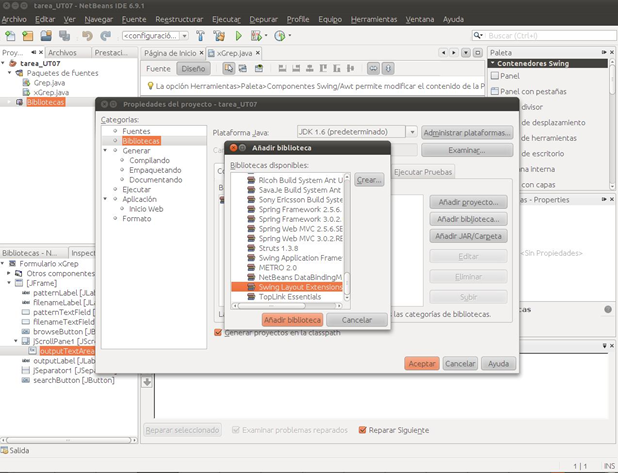Viewport: 618px width, 473px height.
Task: Click the Añadir biblioteca confirm button
Action: tap(292, 320)
